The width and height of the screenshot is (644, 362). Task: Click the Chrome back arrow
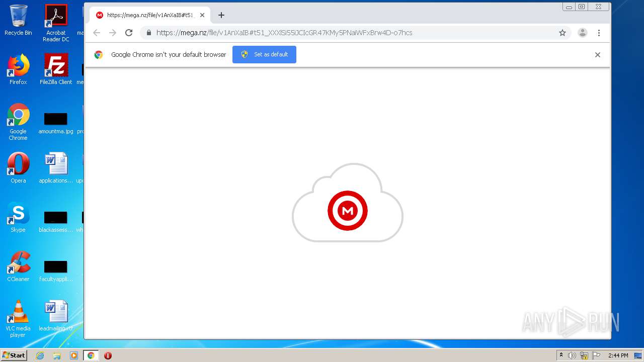coord(97,33)
